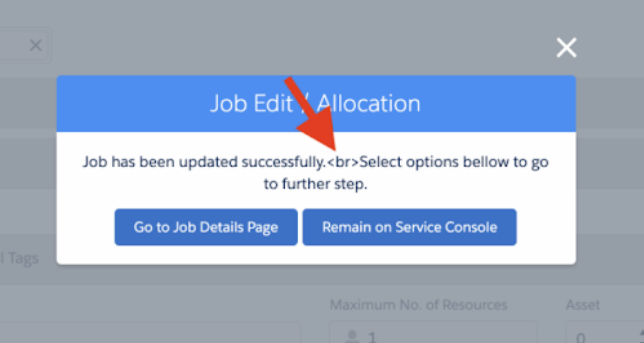Click the blue header bar of the dialog
This screenshot has height=343, width=644.
(x=316, y=104)
